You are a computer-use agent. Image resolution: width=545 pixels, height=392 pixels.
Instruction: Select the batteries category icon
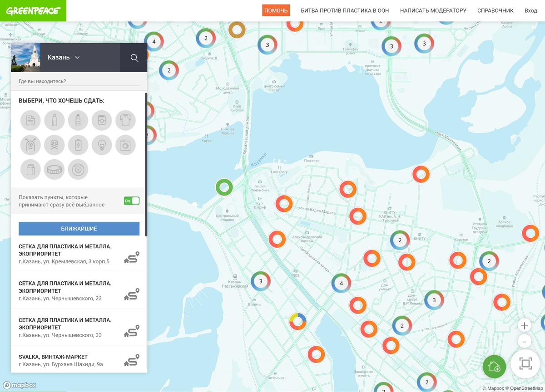click(x=78, y=145)
